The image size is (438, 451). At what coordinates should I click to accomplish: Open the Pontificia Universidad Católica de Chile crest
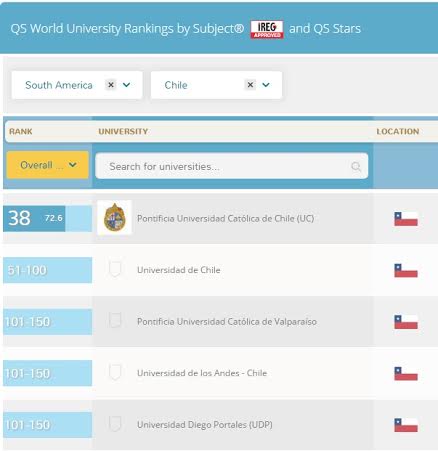tap(114, 218)
